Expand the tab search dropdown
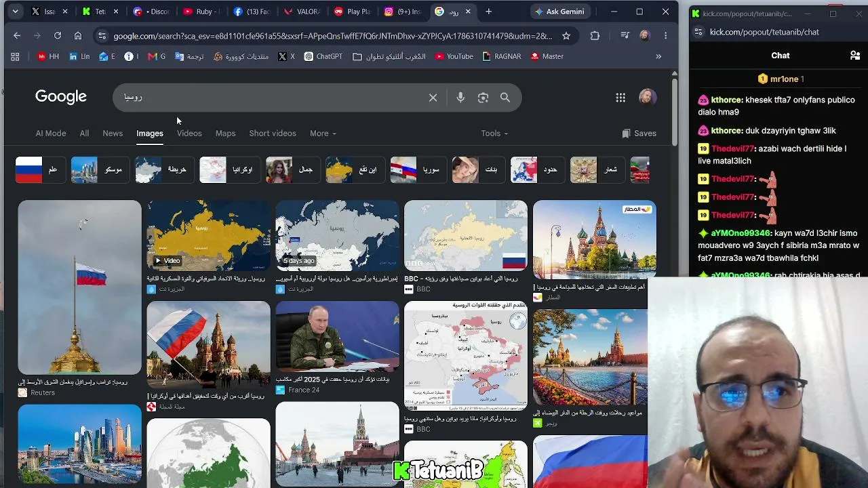This screenshot has width=868, height=488. tap(15, 12)
